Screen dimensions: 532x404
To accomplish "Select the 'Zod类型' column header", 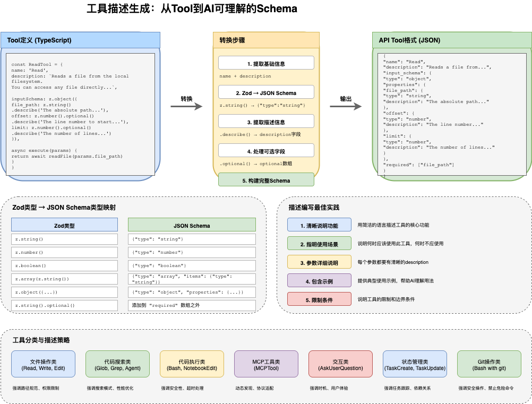I will pos(64,226).
